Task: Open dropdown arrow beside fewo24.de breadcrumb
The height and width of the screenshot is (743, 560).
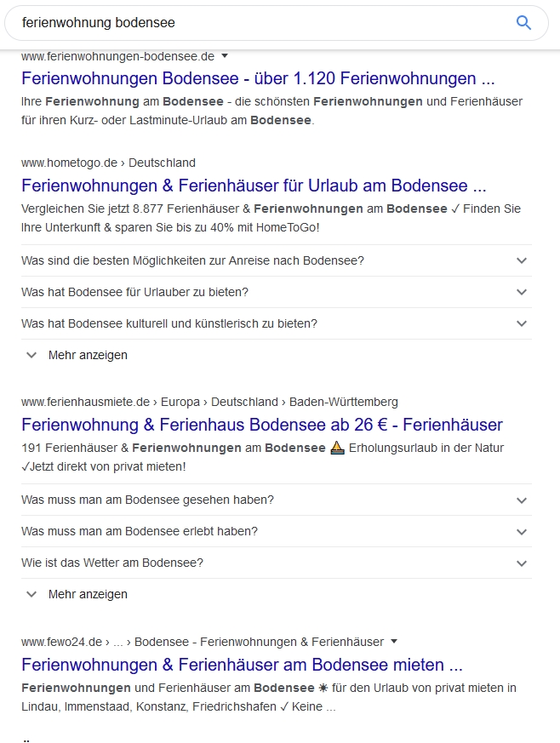Action: (x=394, y=642)
